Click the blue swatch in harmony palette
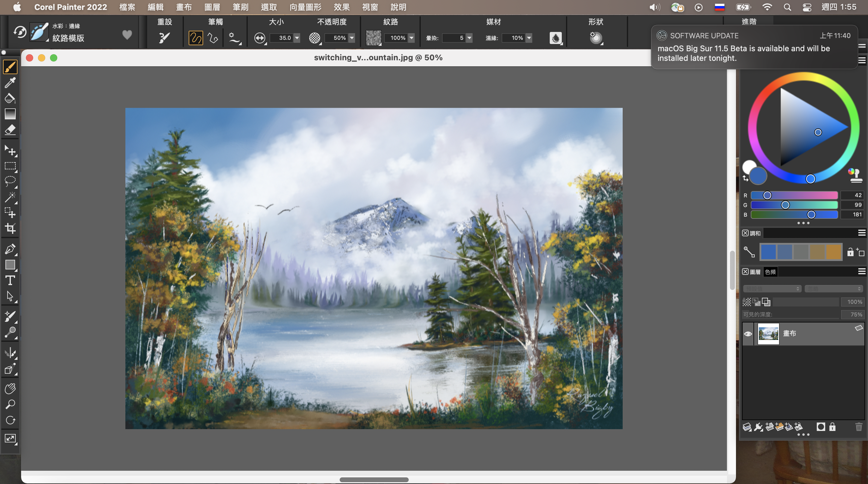Image resolution: width=868 pixels, height=484 pixels. click(x=768, y=252)
